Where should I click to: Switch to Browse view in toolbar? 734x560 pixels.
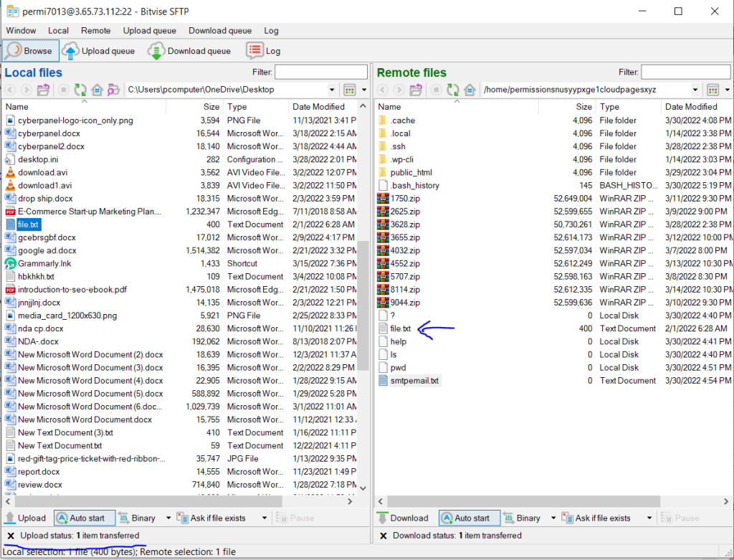(x=31, y=51)
